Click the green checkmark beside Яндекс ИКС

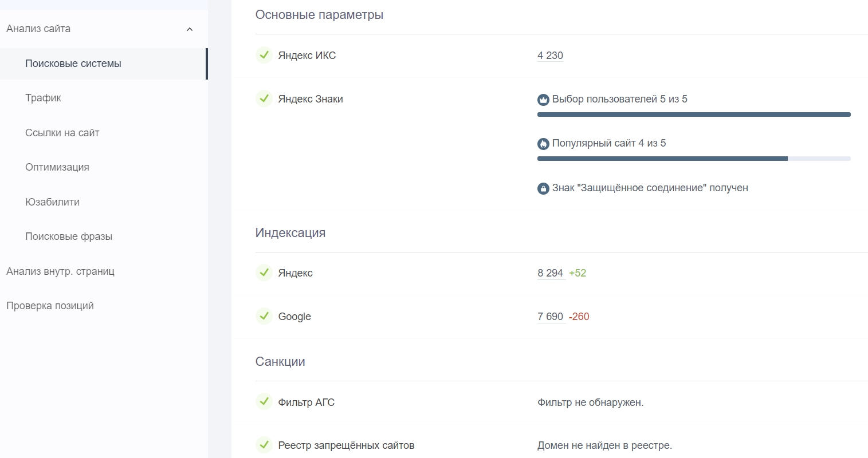264,55
